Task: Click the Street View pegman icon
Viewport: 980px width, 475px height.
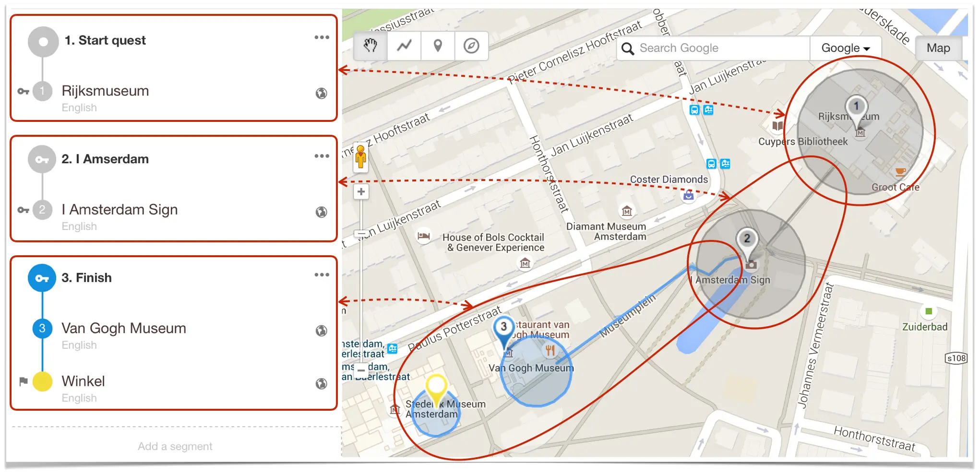Action: 361,157
